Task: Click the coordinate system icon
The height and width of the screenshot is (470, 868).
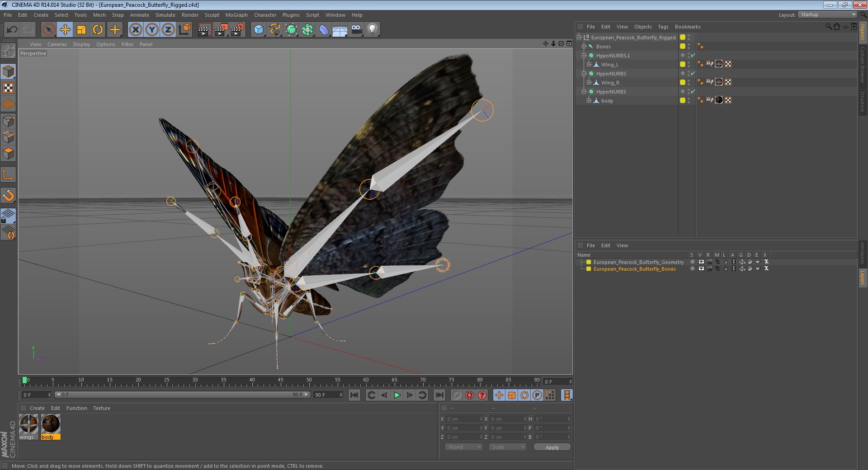Action: pos(184,30)
